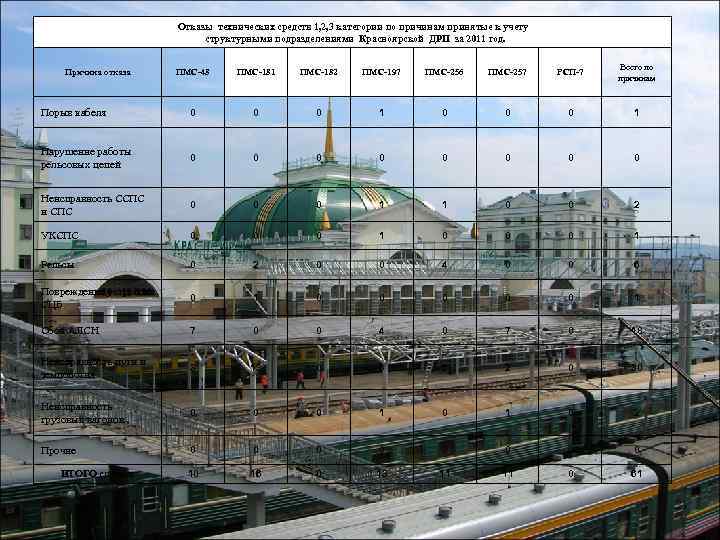Screen dimensions: 720x540
Task: Select ПМС-256 value 1 in 'Неисправность ССПС' row
Action: pos(444,205)
